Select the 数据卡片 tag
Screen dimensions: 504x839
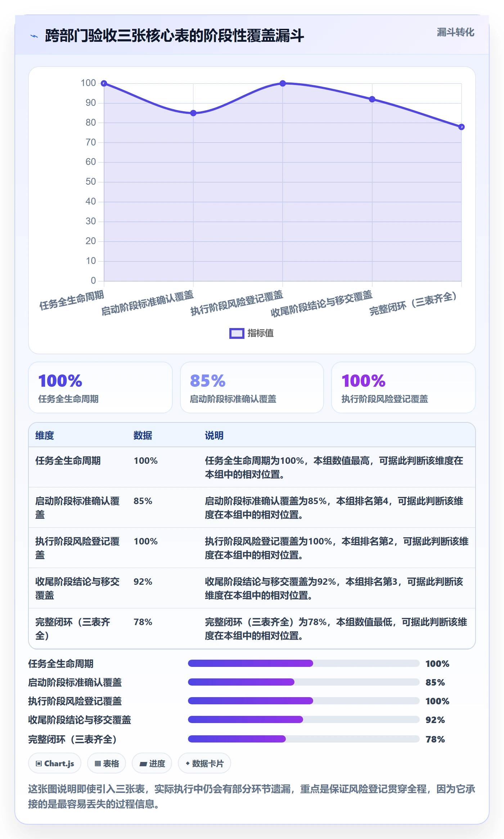tap(204, 763)
